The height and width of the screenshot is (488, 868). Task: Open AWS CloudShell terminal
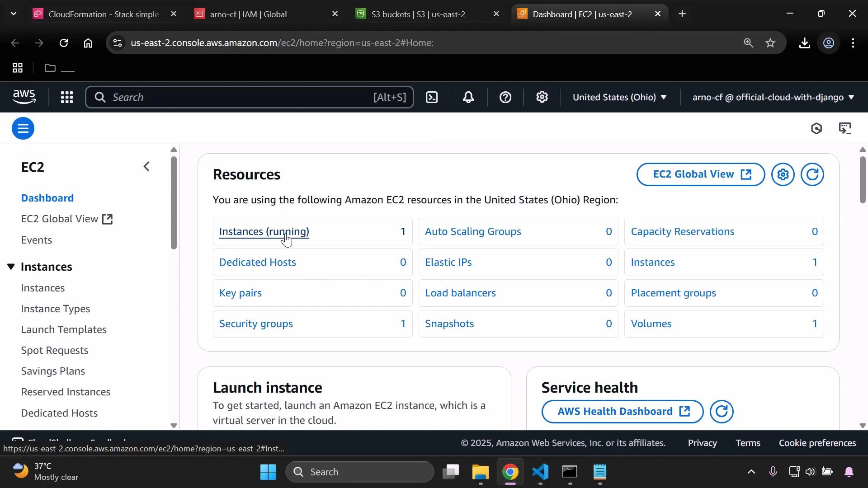tap(432, 97)
